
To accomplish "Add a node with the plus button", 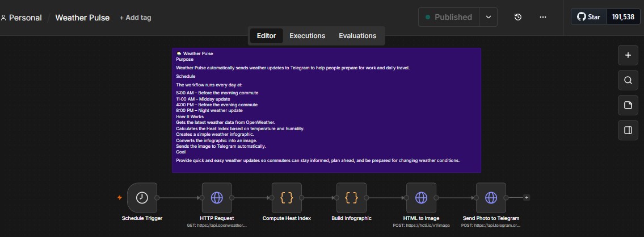I will tap(628, 55).
